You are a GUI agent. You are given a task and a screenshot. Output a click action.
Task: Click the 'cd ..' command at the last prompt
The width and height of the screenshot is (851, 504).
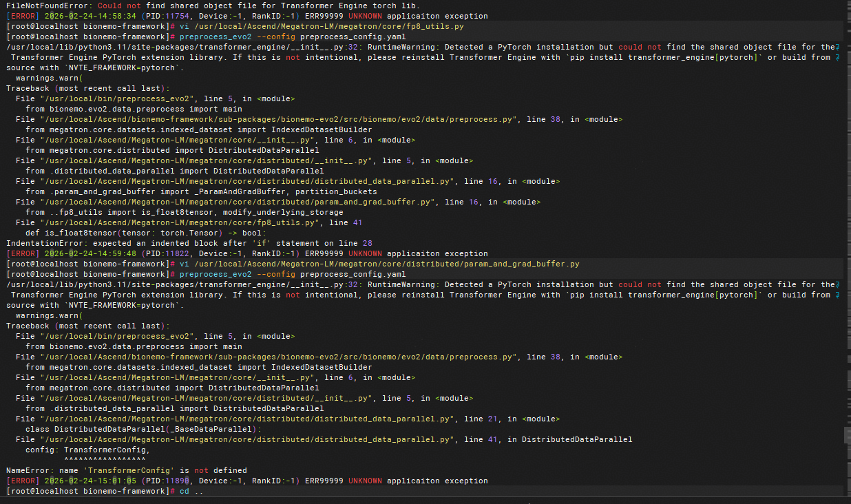191,491
